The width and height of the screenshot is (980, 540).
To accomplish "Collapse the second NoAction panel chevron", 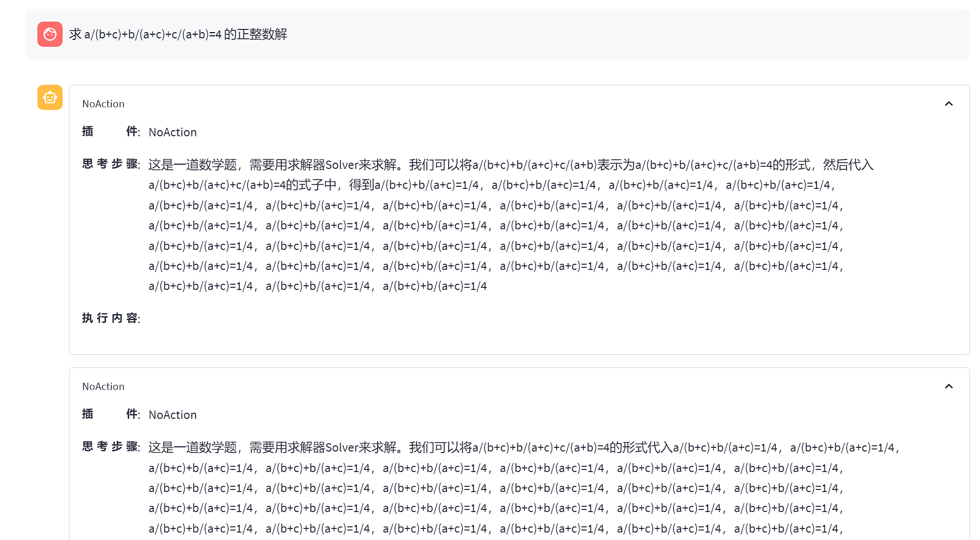I will (948, 386).
